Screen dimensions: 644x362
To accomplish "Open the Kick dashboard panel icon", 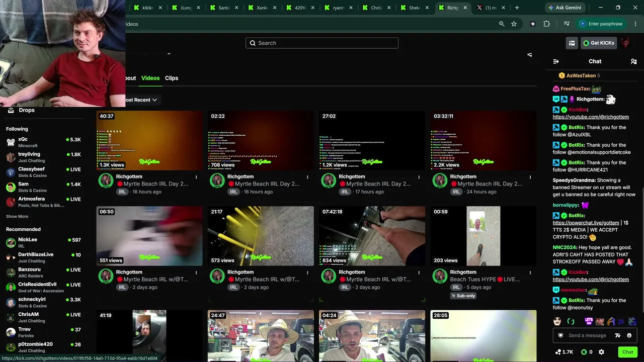I will coord(572,43).
